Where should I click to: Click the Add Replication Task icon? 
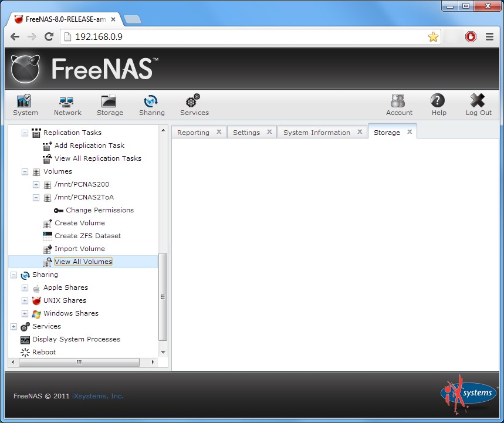[48, 146]
